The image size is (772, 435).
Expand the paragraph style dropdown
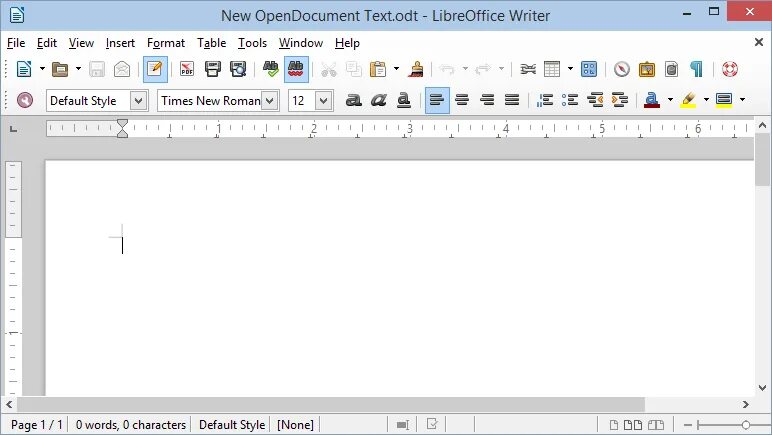(x=139, y=101)
